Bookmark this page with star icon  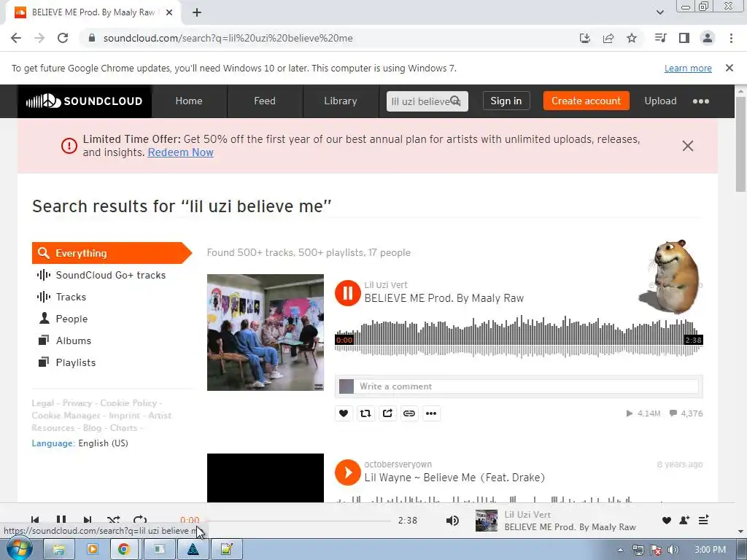(632, 38)
